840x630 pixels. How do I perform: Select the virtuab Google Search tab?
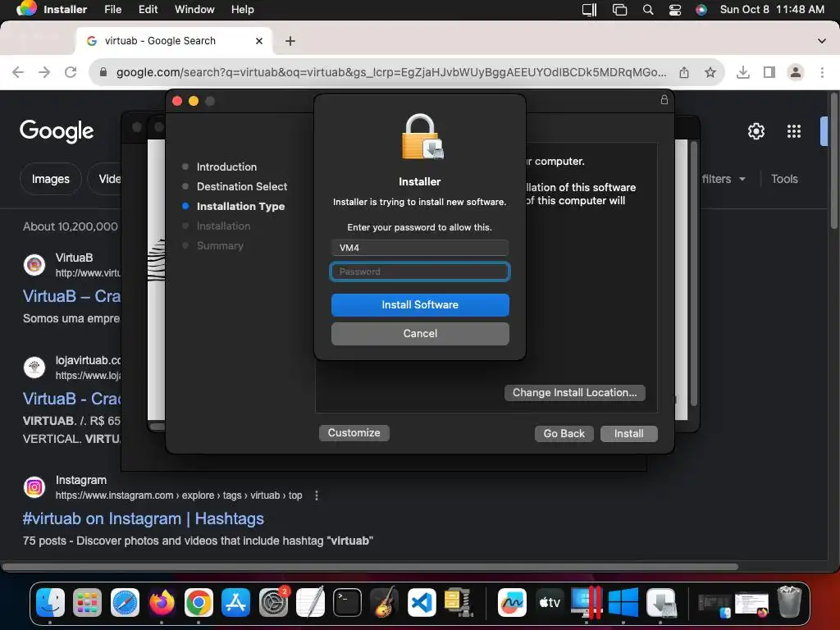[174, 41]
